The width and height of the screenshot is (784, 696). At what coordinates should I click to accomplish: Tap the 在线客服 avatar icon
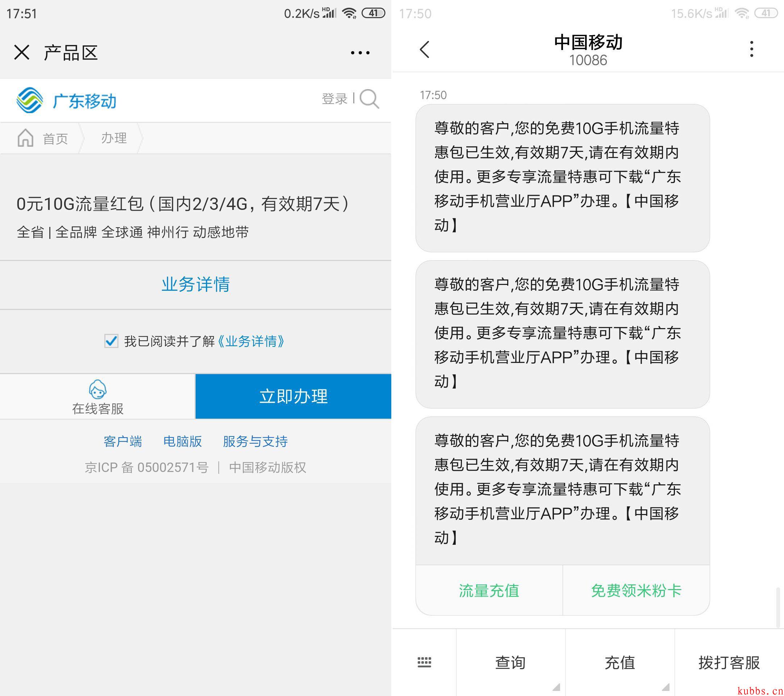pos(97,389)
